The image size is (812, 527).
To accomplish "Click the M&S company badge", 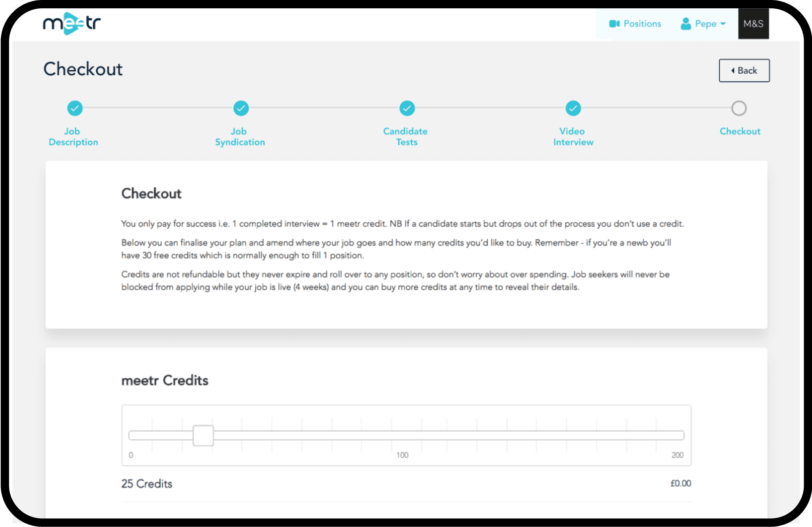I will coord(753,24).
